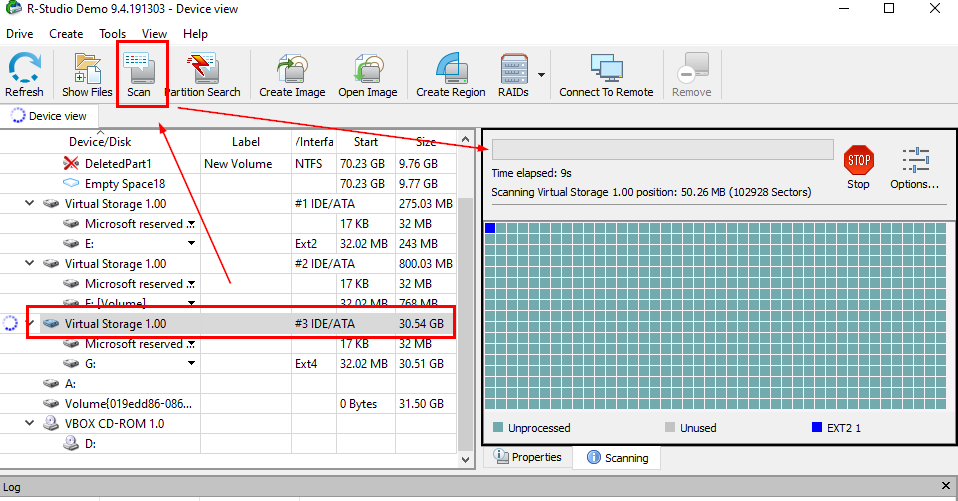Stop the running scan
The width and height of the screenshot is (958, 501).
[858, 167]
